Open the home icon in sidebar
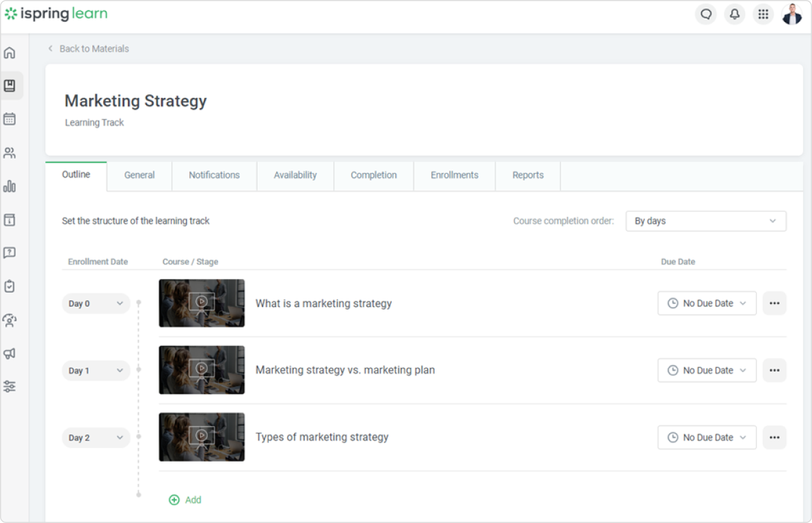812x523 pixels. coord(10,53)
